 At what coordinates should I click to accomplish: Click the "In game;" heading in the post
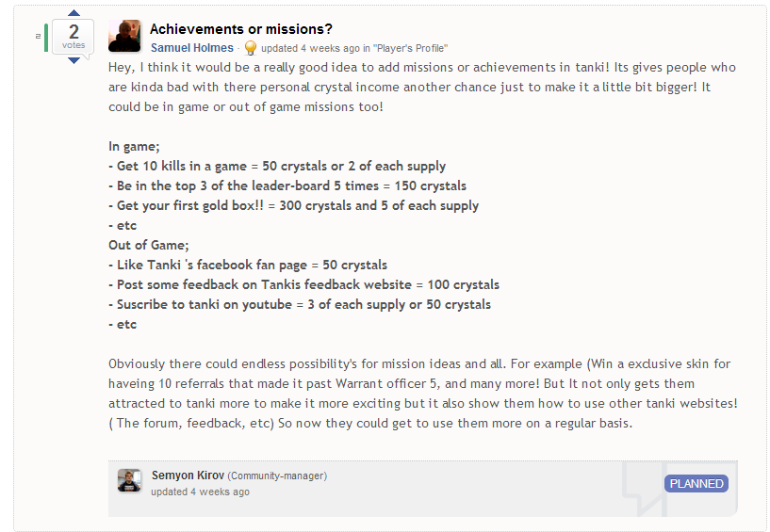(x=135, y=147)
